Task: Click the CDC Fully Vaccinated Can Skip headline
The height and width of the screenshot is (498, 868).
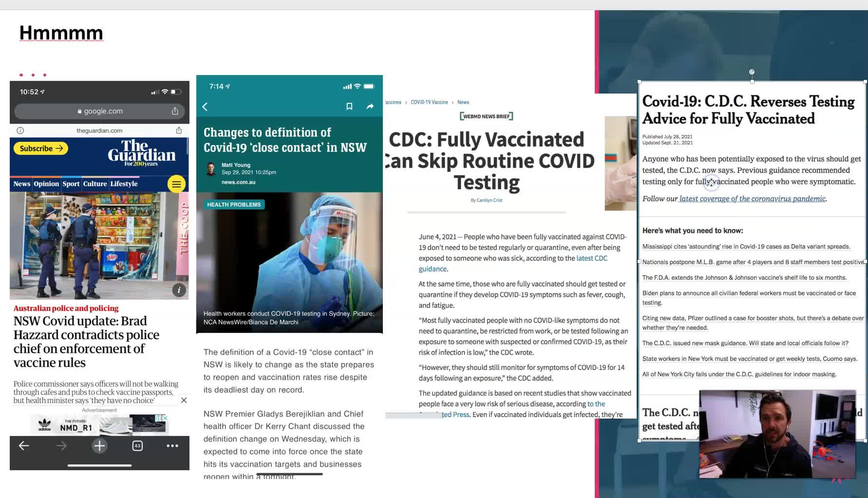Action: point(490,161)
